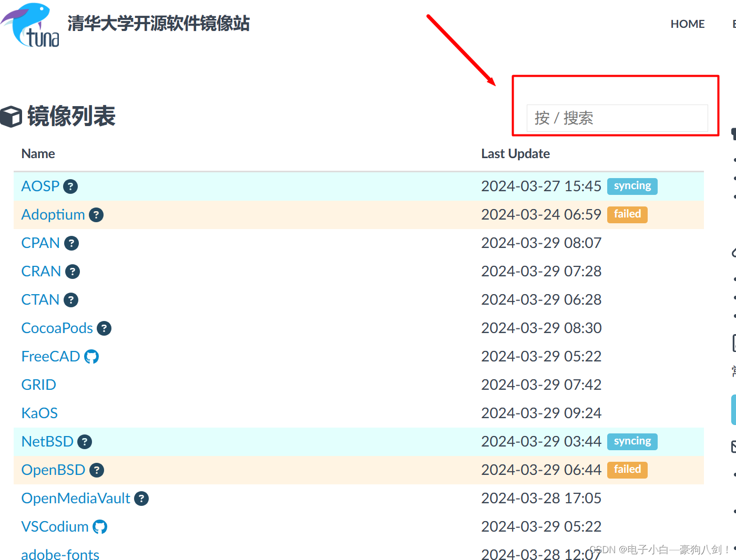Open help icon next to Adoptium
This screenshot has width=736, height=560.
coord(96,215)
